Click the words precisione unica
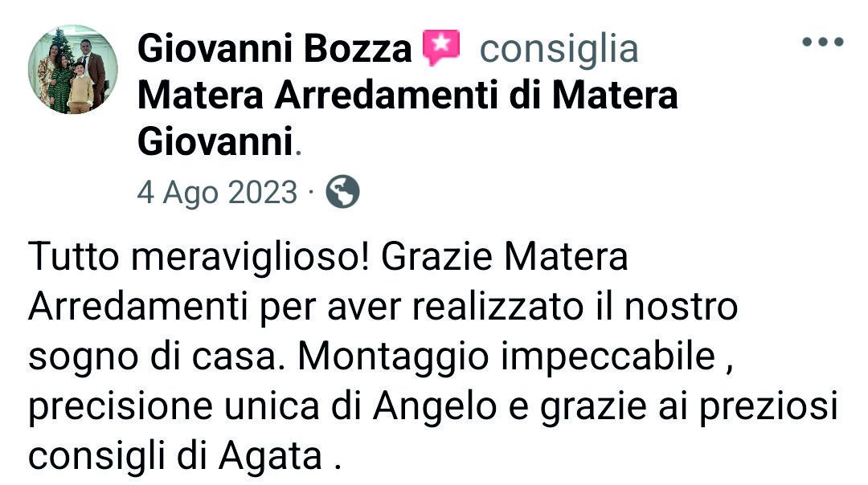This screenshot has height=485, width=868. (174, 407)
